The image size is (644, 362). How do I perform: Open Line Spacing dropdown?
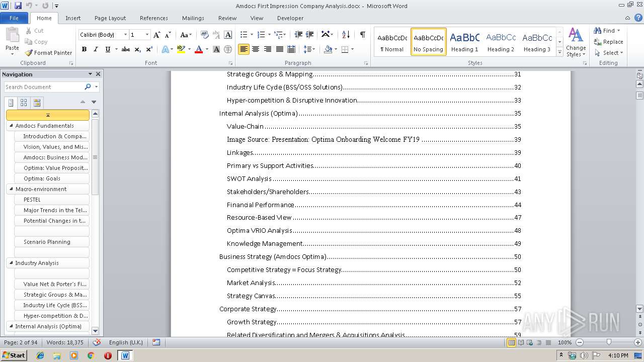click(x=309, y=49)
